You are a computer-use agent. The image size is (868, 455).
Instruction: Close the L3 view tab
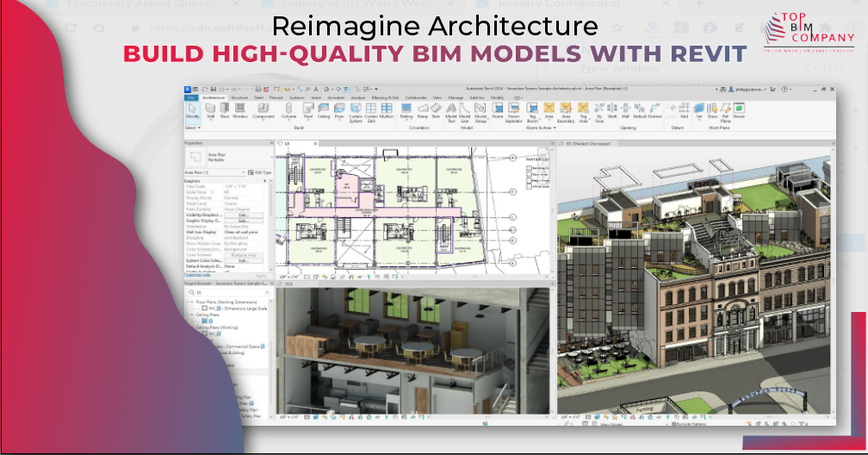tap(315, 144)
